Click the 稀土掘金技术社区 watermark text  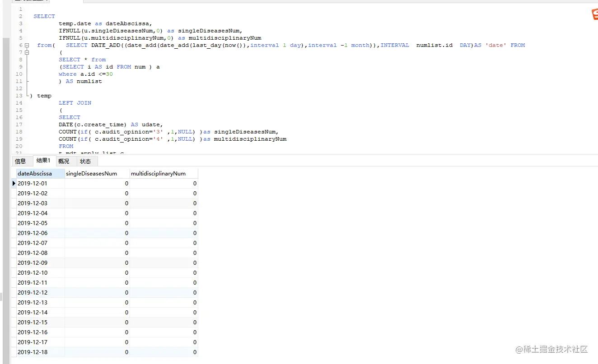point(553,350)
